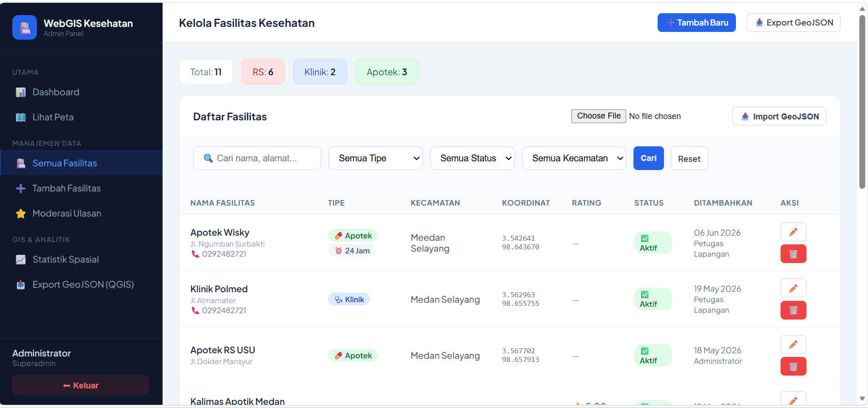Click the header Export GeoJSON button
Image resolution: width=868 pixels, height=408 pixels.
point(793,22)
